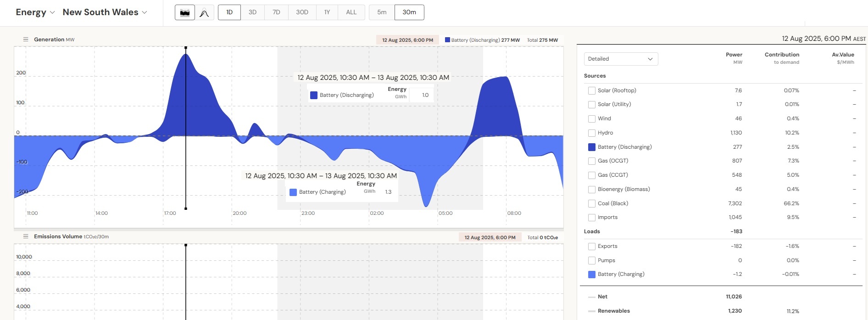Open the Detailed view dropdown

(x=621, y=59)
